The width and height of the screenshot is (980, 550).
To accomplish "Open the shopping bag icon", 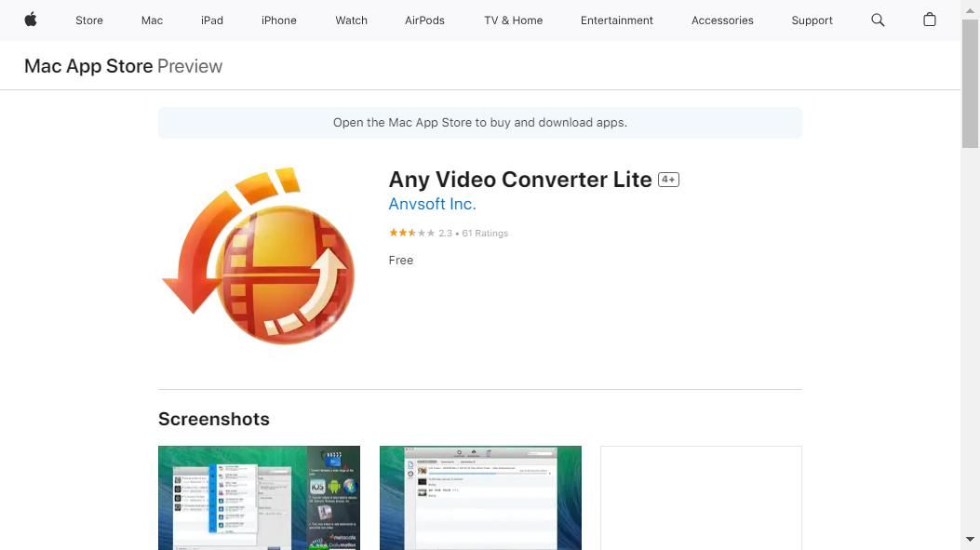I will (929, 20).
